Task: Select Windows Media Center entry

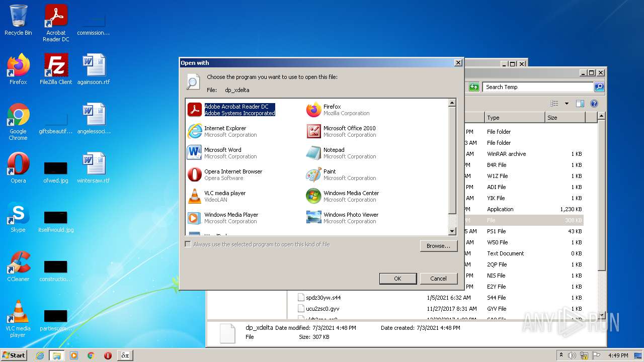Action: (343, 196)
